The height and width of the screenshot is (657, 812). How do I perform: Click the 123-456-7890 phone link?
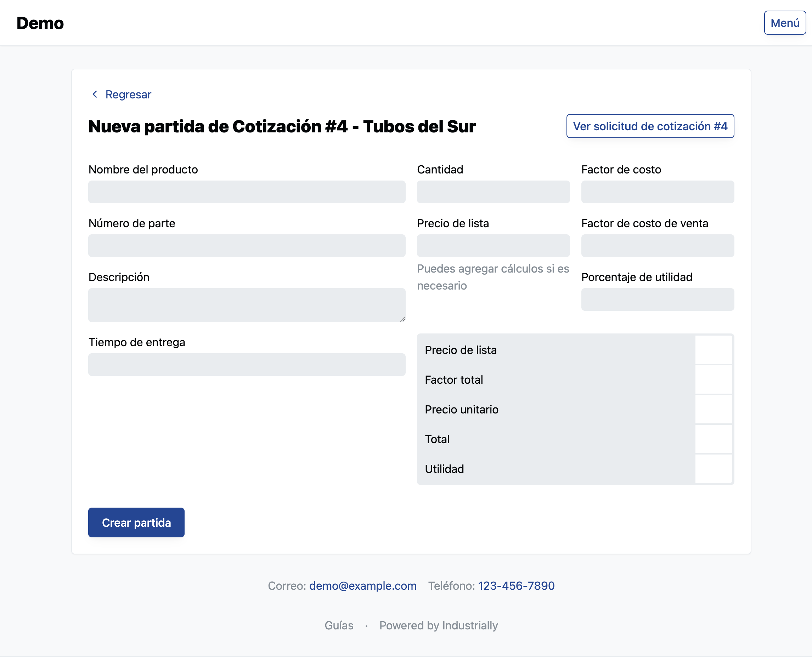[516, 586]
